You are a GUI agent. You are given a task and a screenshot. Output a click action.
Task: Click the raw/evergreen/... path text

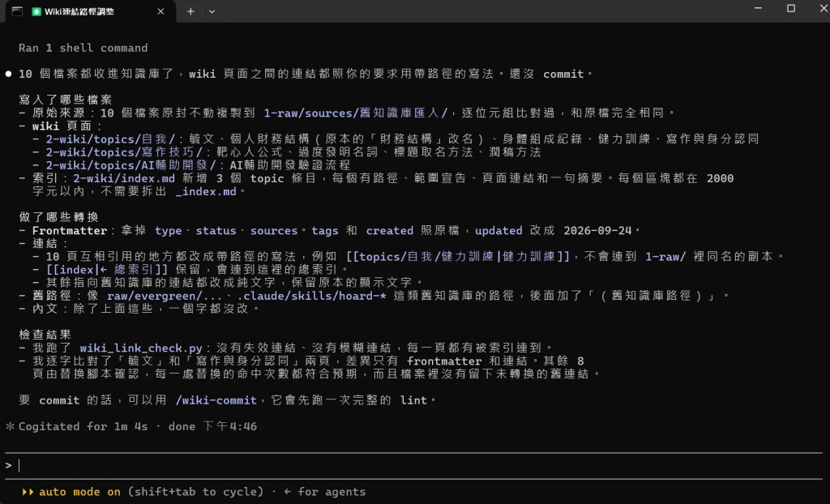[165, 296]
